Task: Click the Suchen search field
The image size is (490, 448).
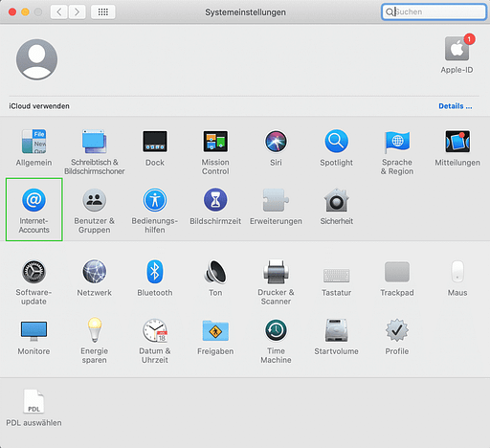Action: point(434,11)
